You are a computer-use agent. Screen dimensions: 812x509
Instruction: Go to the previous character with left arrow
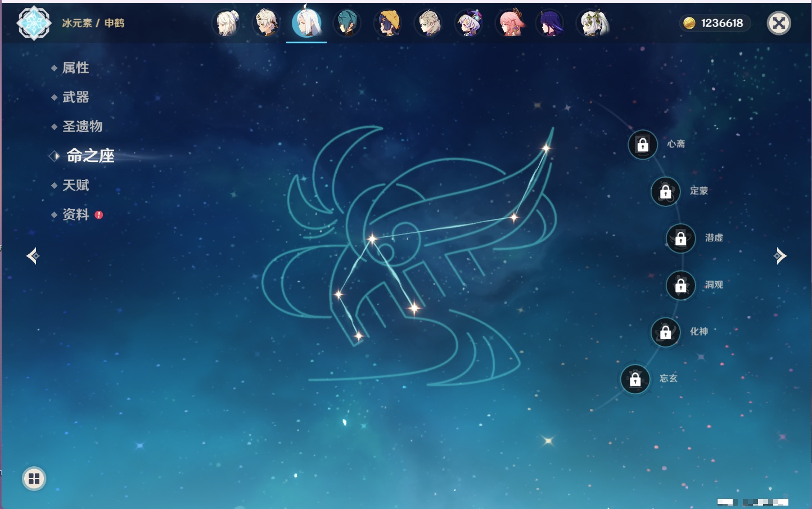33,256
